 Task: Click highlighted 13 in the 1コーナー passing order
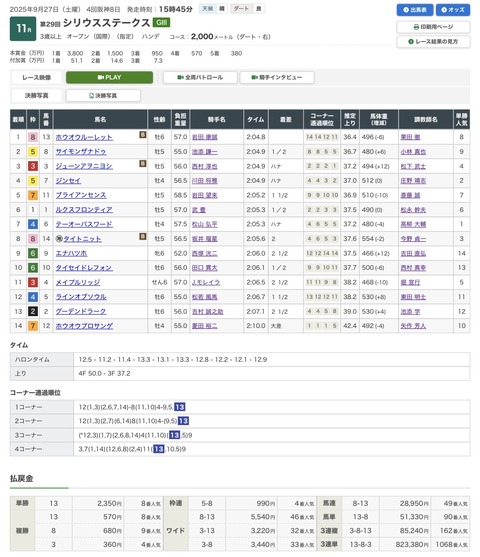tap(180, 407)
